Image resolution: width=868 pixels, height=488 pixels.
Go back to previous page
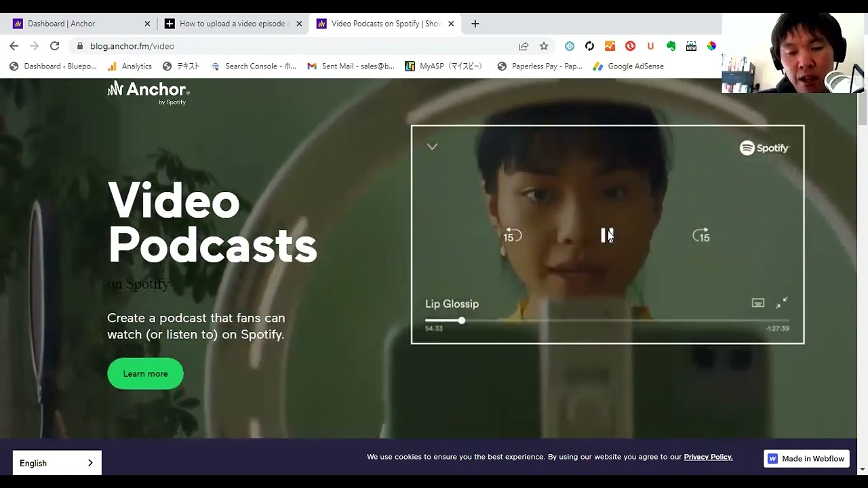[x=14, y=46]
